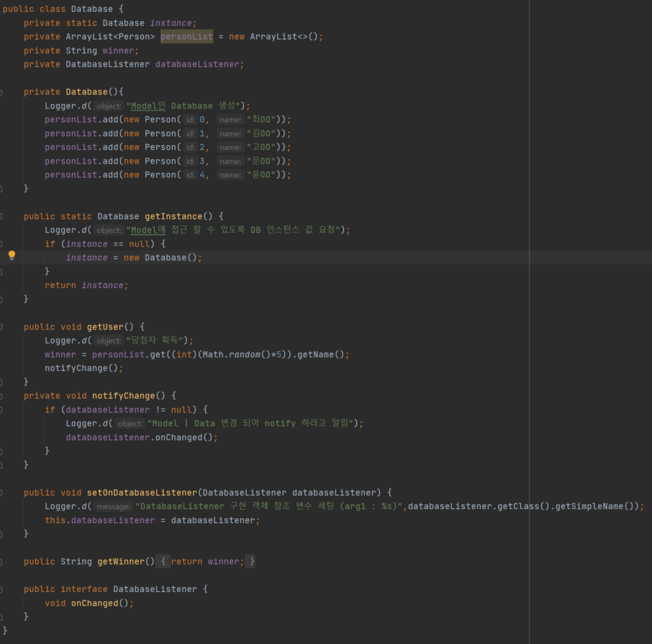
Task: Click instance in the private static field line
Action: point(171,23)
